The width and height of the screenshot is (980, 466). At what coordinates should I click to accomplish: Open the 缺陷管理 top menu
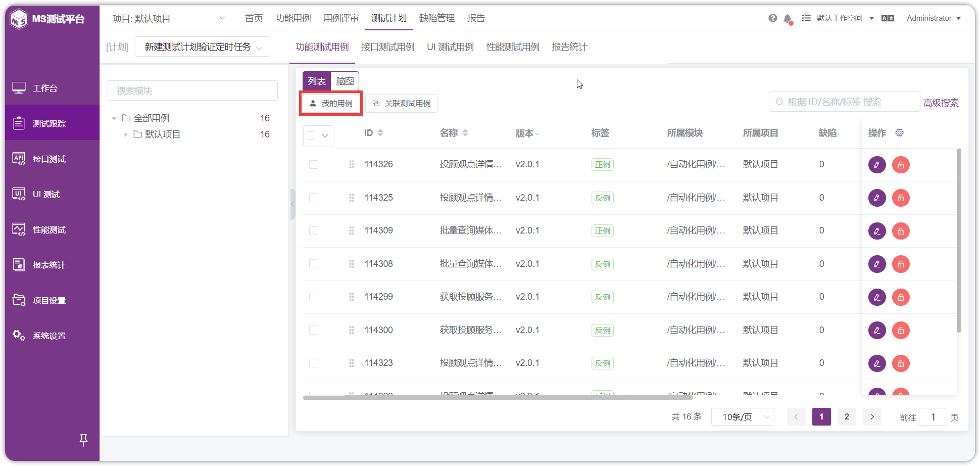(437, 18)
